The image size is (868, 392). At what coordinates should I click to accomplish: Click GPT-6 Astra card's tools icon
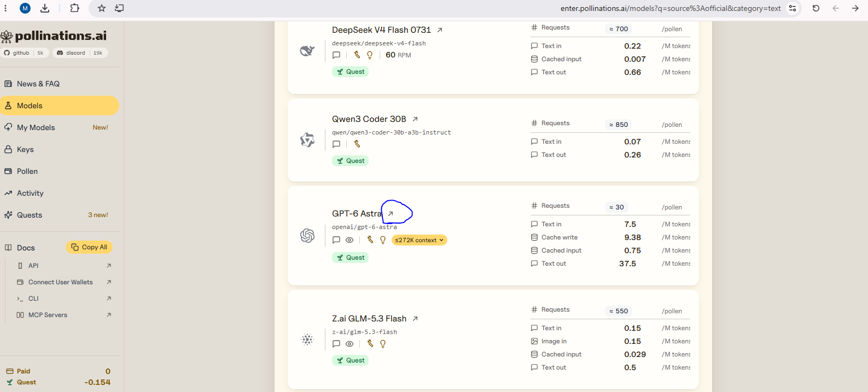(370, 240)
